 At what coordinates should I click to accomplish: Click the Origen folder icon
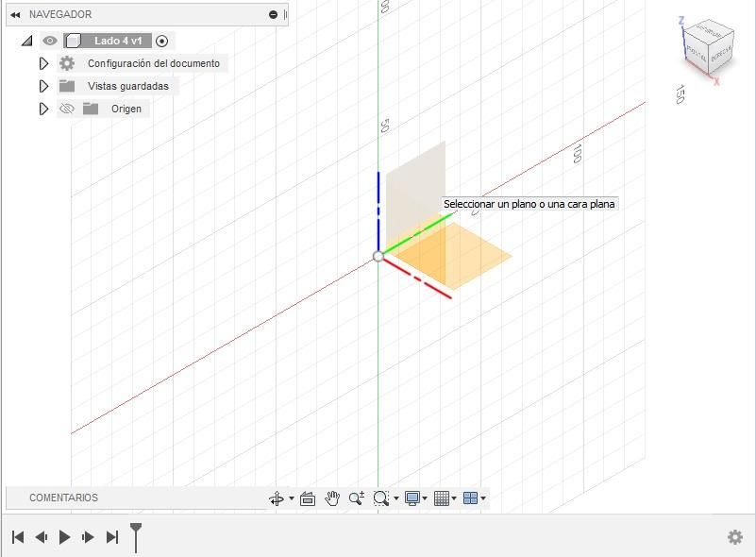pyautogui.click(x=91, y=109)
